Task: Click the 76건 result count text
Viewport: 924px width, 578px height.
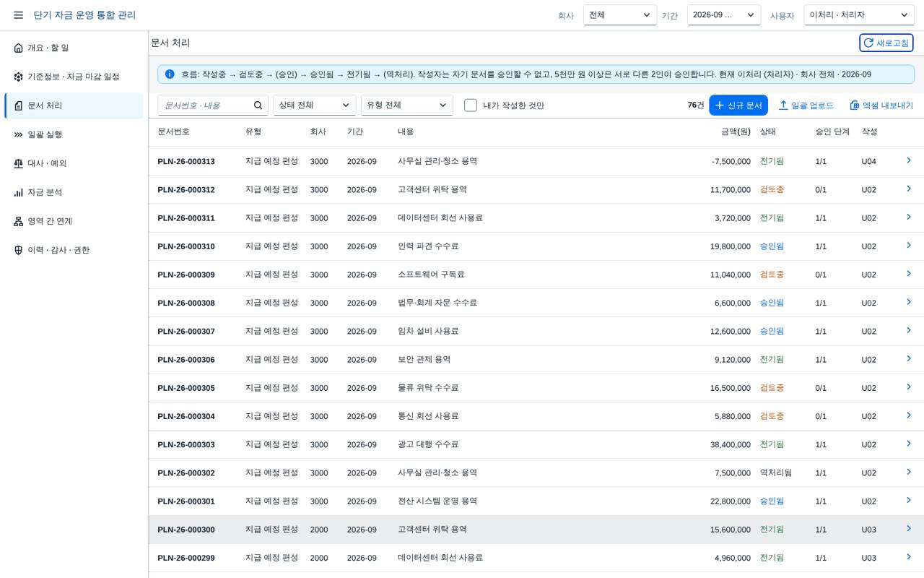Action: 696,105
